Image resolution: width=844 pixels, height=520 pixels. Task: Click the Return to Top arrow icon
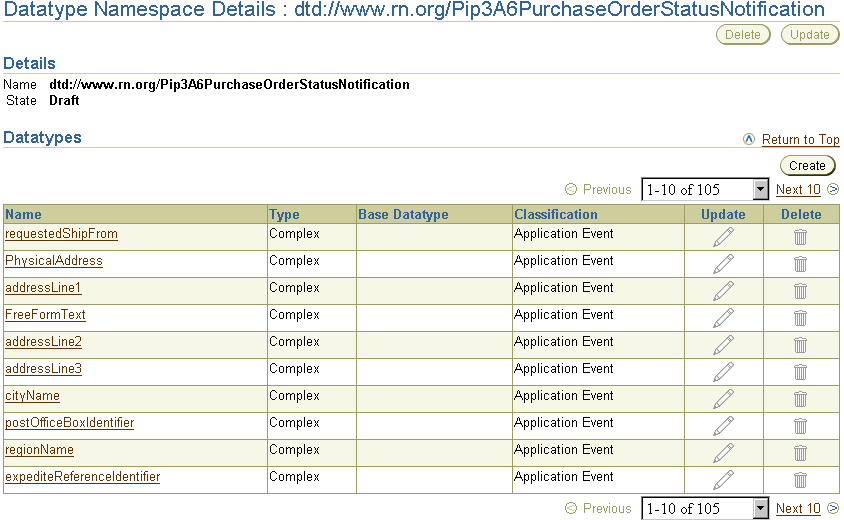[749, 139]
